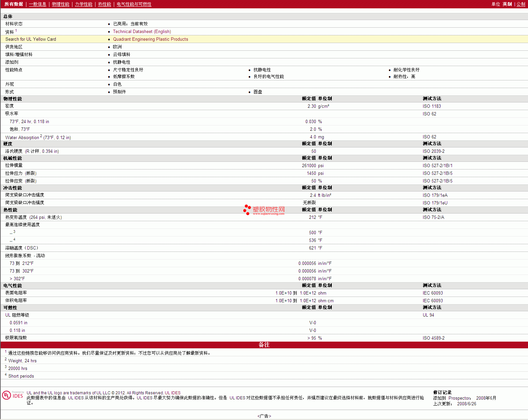528x420 pixels.
Task: Click Quadrant Engineering Plastic Products link
Action: coord(151,39)
